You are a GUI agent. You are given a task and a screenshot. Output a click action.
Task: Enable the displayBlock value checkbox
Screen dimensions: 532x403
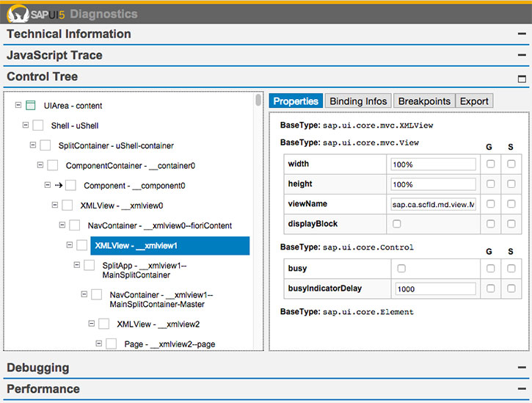coord(397,224)
